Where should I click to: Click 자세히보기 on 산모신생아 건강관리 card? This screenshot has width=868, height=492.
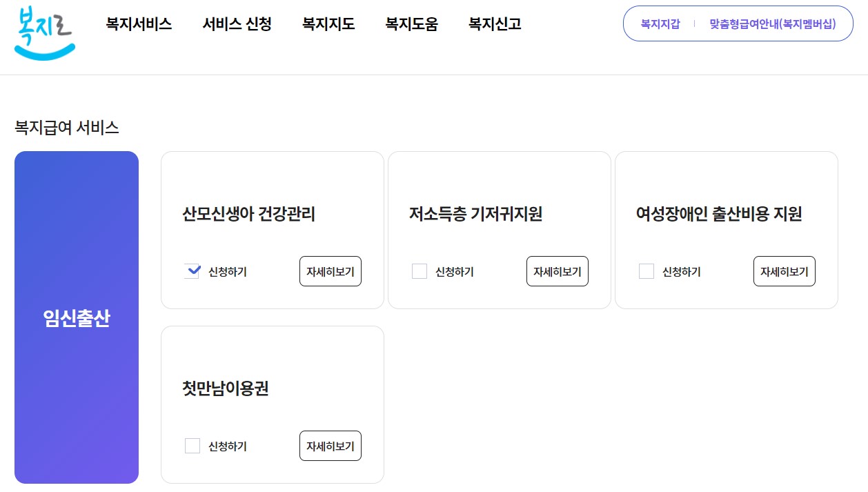[330, 271]
